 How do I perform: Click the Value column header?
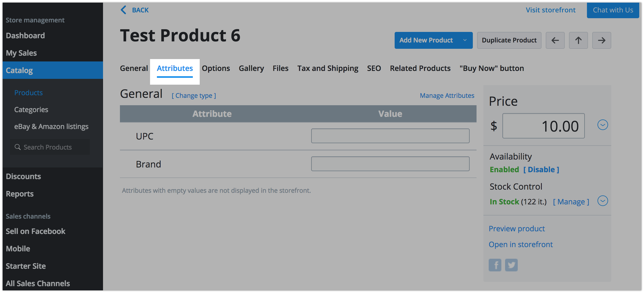tap(390, 114)
